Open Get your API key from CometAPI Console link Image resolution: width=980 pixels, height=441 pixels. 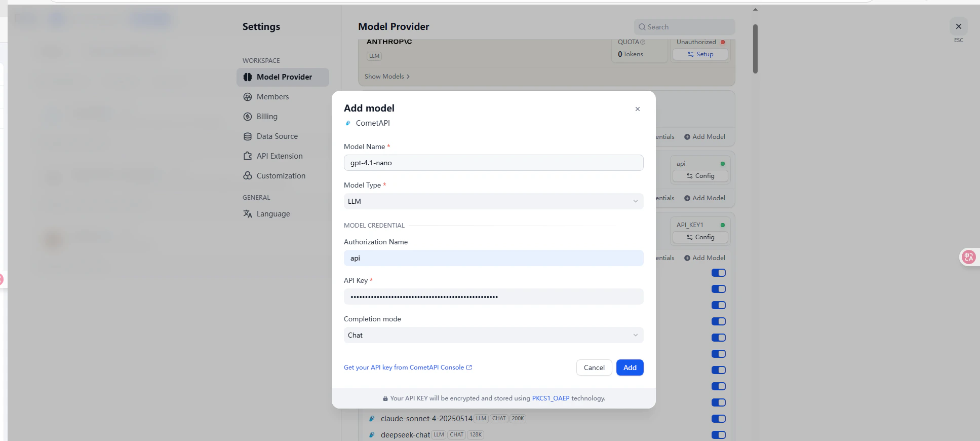click(407, 367)
